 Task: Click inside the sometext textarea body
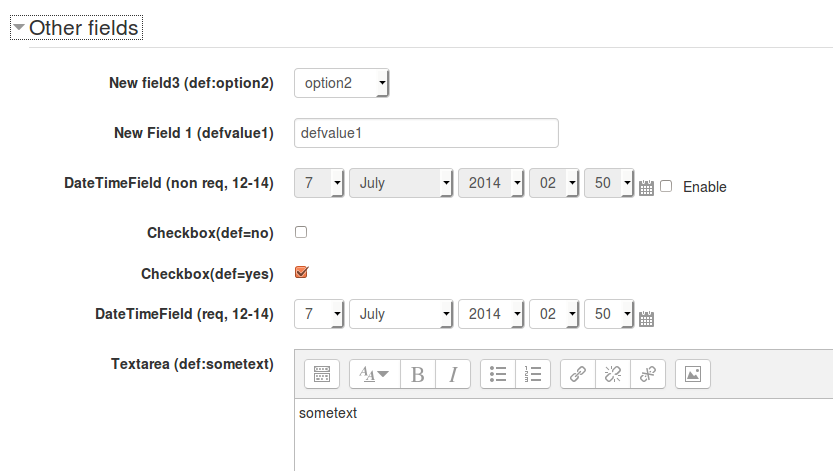564,434
